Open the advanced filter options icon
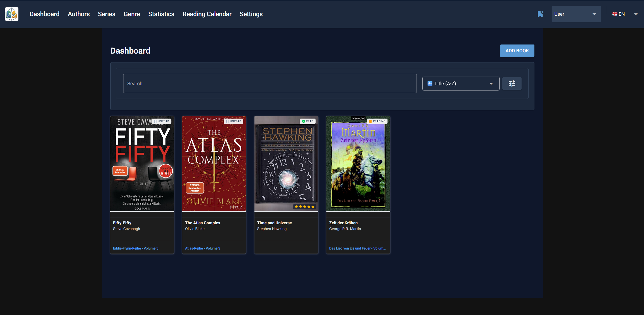The width and height of the screenshot is (644, 315). [x=512, y=83]
